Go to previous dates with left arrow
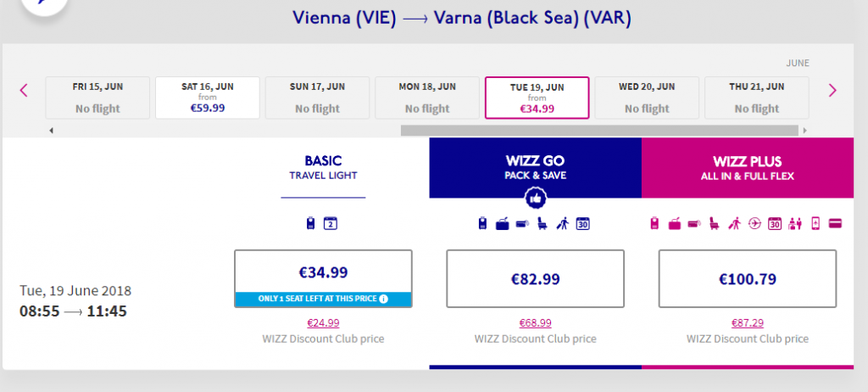The height and width of the screenshot is (392, 868). pyautogui.click(x=23, y=91)
